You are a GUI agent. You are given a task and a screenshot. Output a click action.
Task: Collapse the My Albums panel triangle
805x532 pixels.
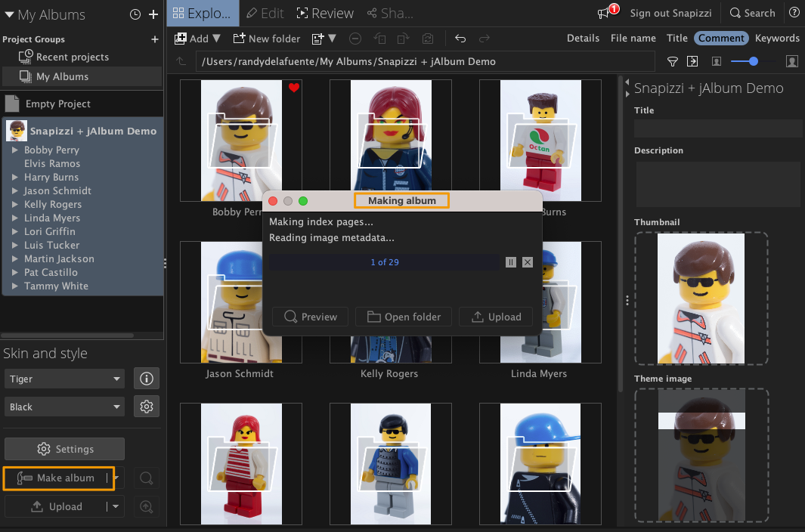(x=9, y=15)
